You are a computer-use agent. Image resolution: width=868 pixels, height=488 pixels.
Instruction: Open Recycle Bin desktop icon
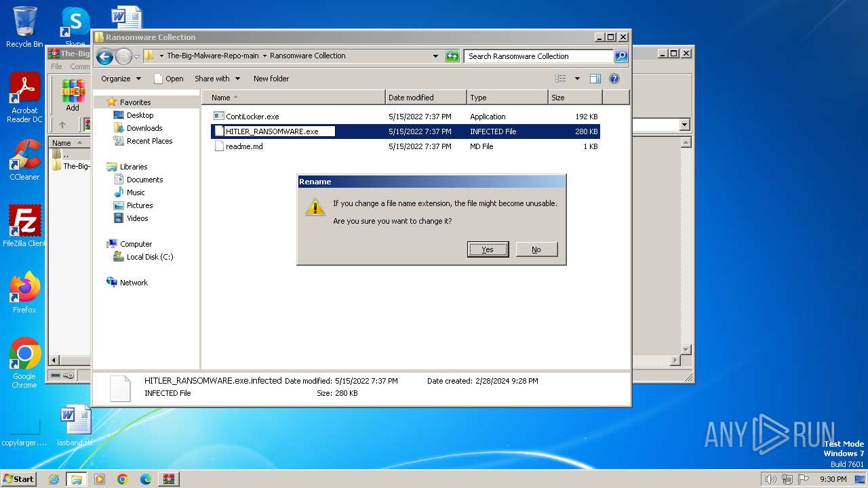click(x=24, y=27)
